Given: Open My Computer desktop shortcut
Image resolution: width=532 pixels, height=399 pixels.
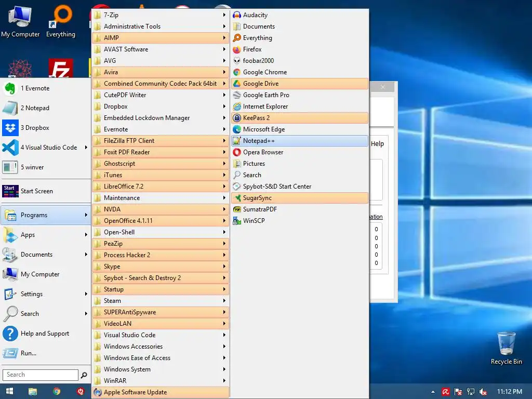Looking at the screenshot, I should (x=20, y=21).
